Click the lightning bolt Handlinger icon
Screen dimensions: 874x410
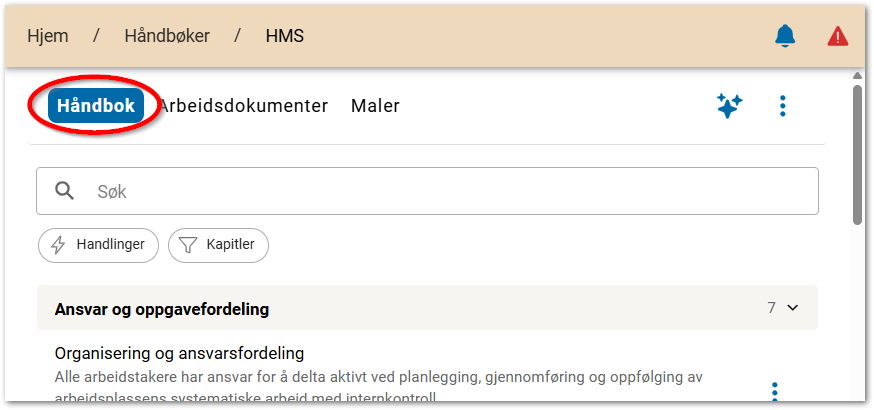click(x=58, y=244)
